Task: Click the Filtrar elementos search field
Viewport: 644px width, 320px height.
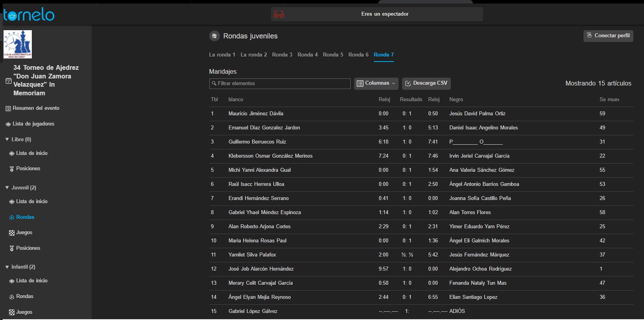Action: point(280,84)
